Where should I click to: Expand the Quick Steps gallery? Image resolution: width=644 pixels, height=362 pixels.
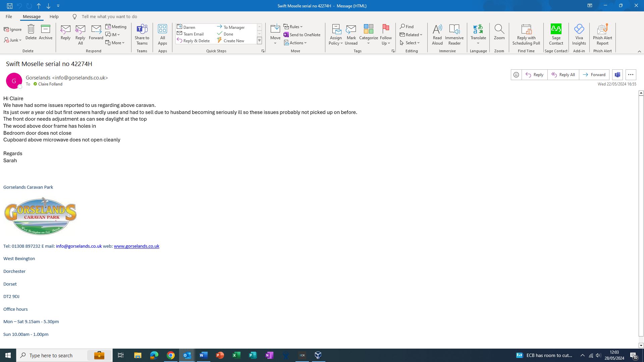259,41
